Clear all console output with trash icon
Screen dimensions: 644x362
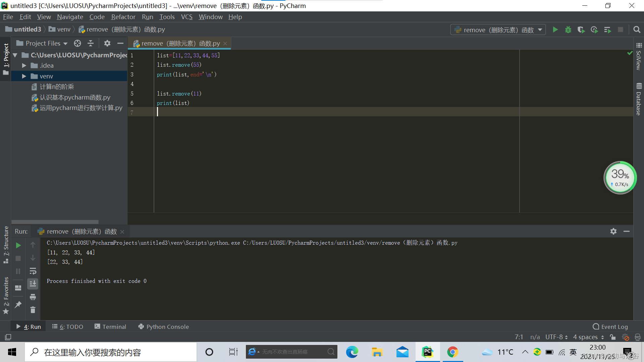(x=33, y=310)
